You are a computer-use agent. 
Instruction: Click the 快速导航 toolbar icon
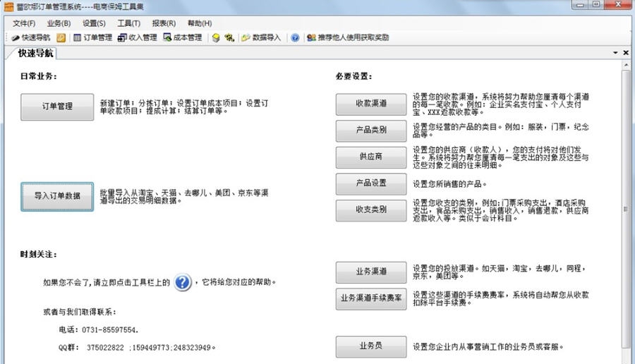(31, 37)
